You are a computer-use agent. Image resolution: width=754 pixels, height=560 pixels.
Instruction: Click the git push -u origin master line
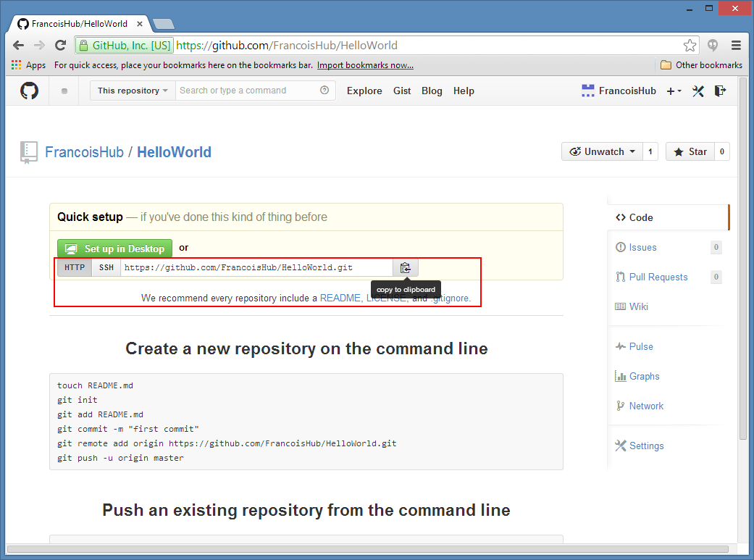pos(120,458)
